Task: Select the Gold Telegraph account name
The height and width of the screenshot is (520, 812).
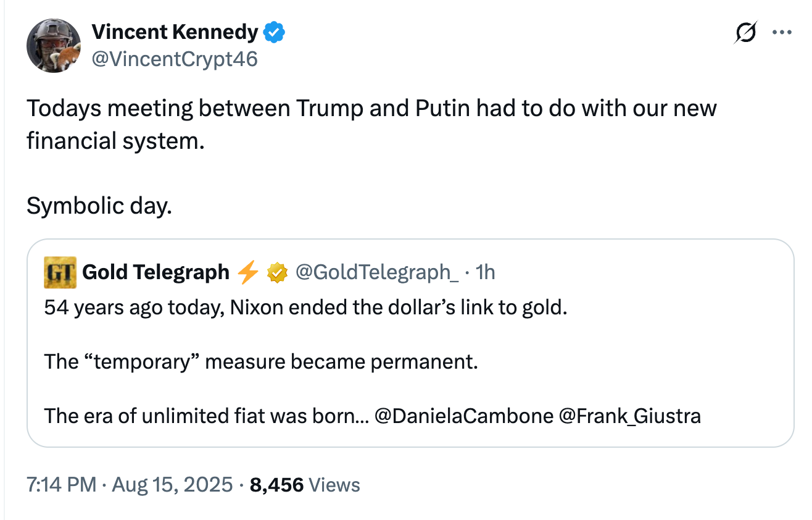Action: click(x=155, y=272)
